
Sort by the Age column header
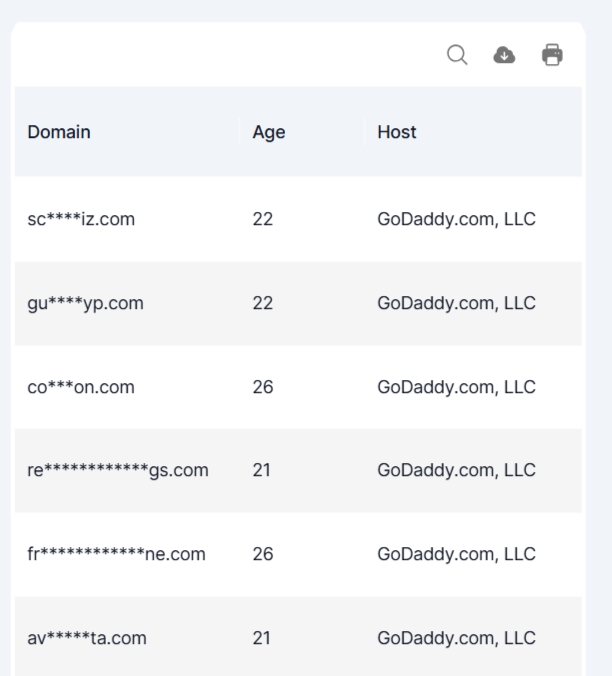coord(269,132)
